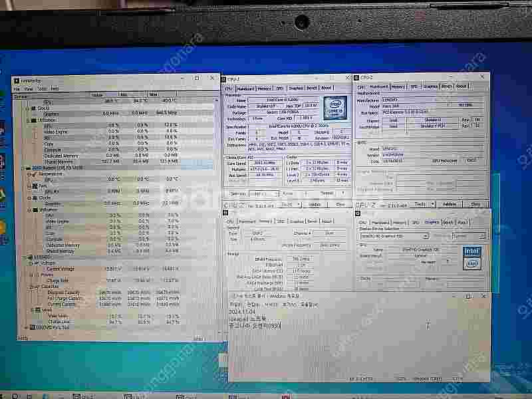Collapse the Levels node in HWMonitor
Image resolution: width=532 pixels, height=399 pixels.
(32, 310)
